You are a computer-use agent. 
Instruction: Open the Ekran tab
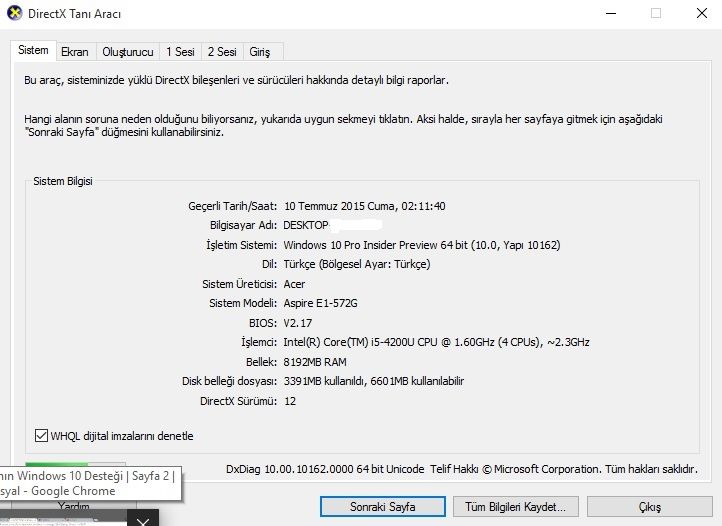point(75,52)
